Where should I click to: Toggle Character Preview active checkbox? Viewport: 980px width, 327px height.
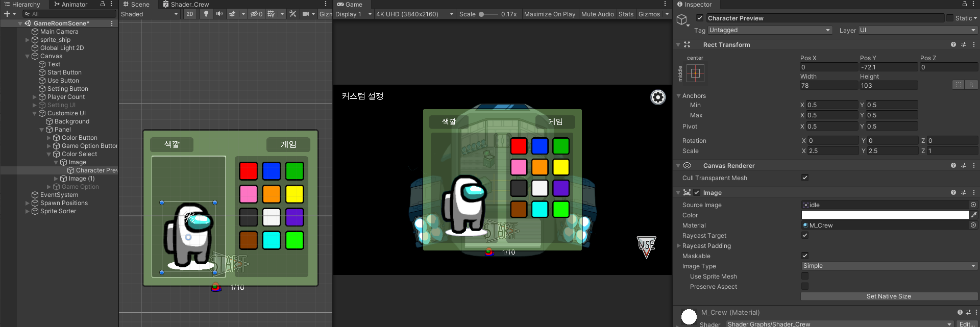tap(700, 18)
